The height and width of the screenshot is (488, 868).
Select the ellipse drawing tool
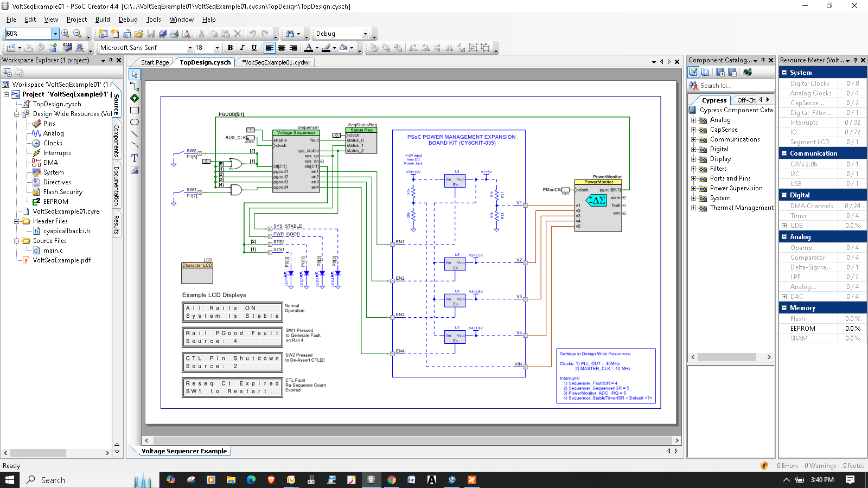(135, 122)
